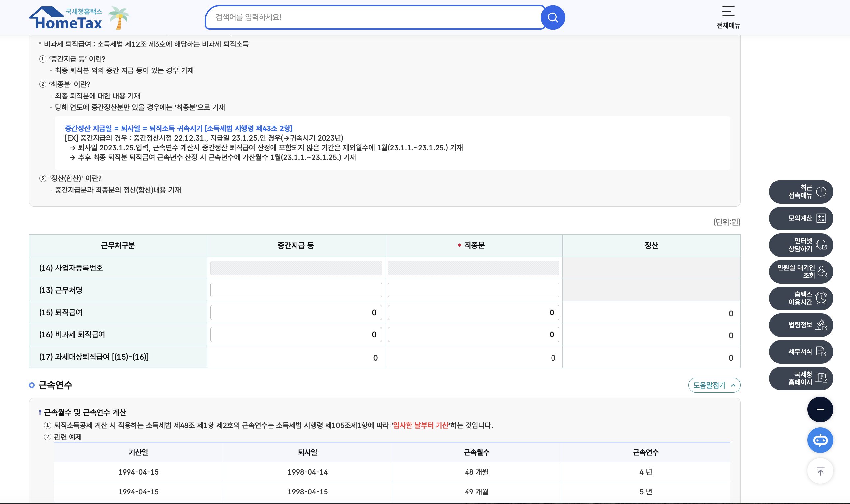Open 세무서식 shortcut
Screen dimensions: 850x504
coord(801,351)
